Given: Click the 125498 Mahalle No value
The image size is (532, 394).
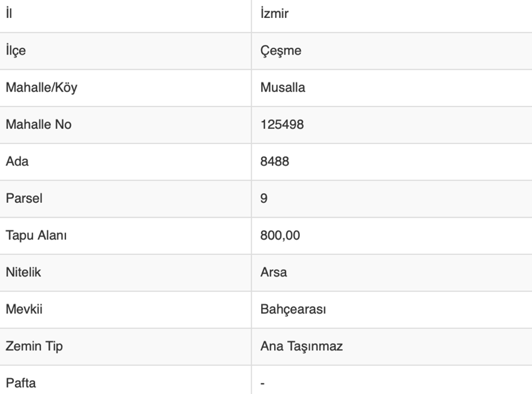Looking at the screenshot, I should tap(282, 125).
